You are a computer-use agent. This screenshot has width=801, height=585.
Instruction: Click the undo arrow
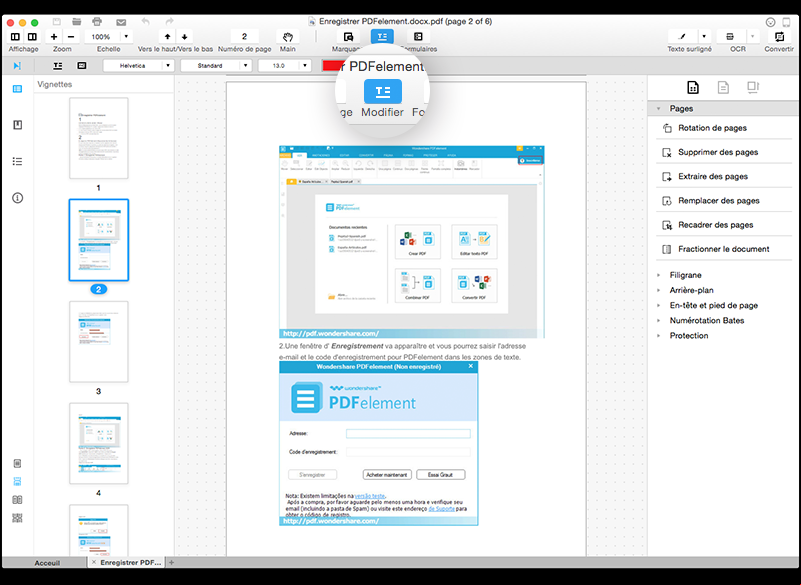click(146, 21)
